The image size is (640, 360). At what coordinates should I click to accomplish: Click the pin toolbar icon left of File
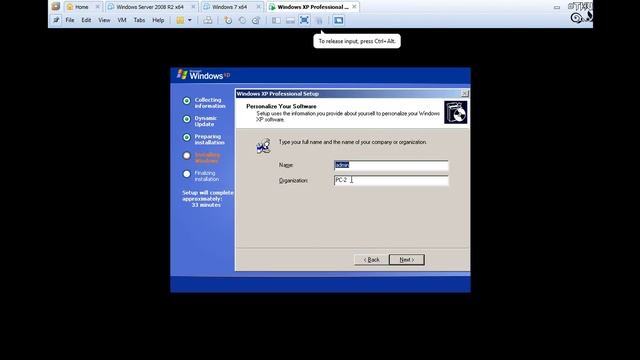(56, 20)
